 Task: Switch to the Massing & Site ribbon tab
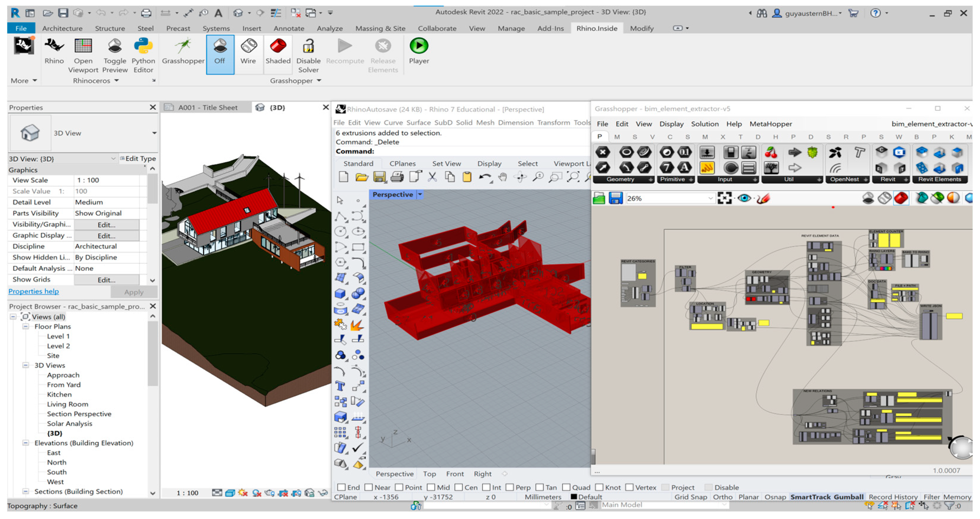(x=380, y=28)
